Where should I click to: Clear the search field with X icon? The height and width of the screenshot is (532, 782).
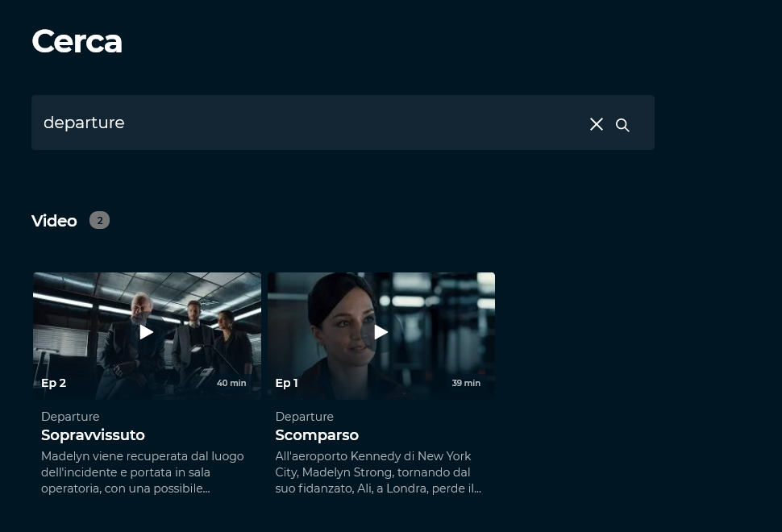pyautogui.click(x=597, y=124)
